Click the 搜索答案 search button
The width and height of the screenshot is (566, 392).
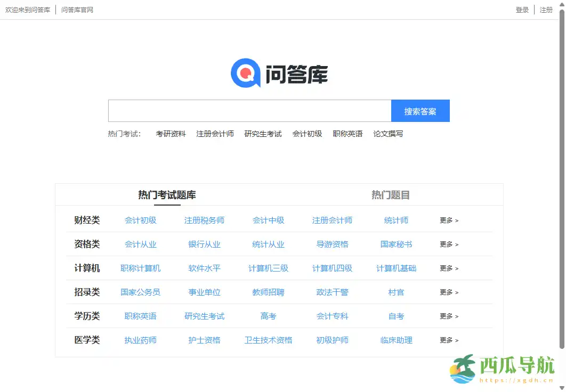[421, 111]
